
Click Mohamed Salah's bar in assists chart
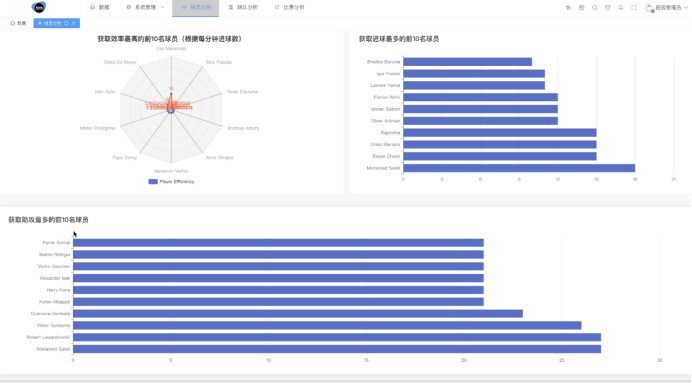point(337,349)
